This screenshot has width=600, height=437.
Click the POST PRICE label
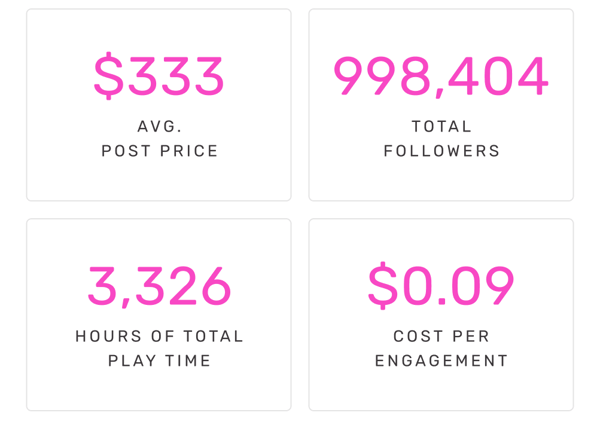160,151
